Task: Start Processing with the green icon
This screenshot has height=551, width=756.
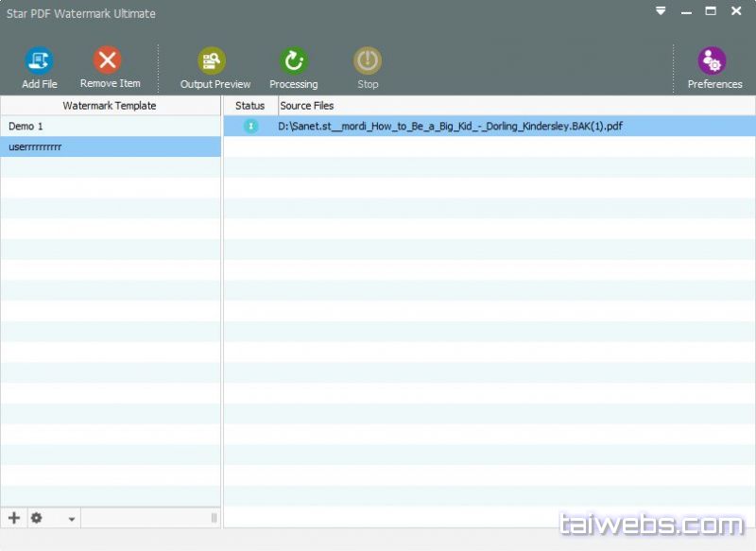Action: (294, 61)
